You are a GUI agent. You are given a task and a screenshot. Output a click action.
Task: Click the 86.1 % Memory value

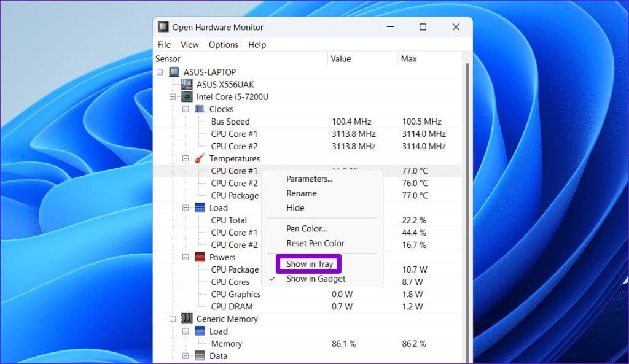point(344,344)
